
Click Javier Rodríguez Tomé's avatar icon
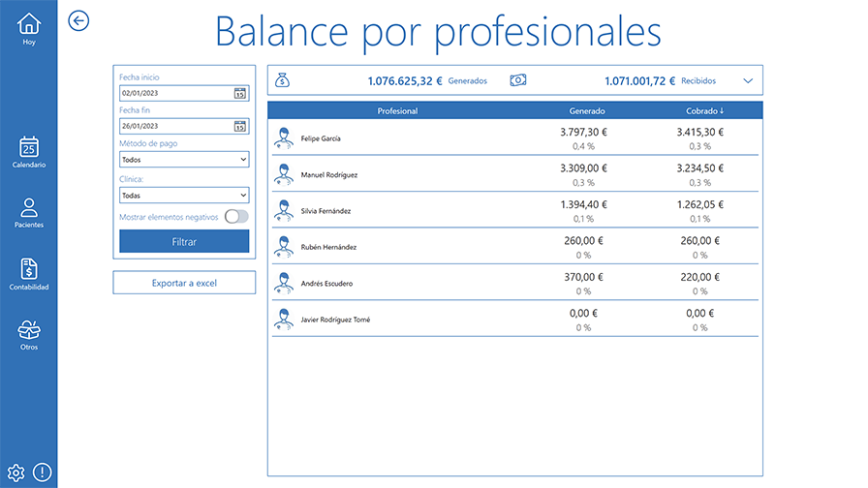284,320
